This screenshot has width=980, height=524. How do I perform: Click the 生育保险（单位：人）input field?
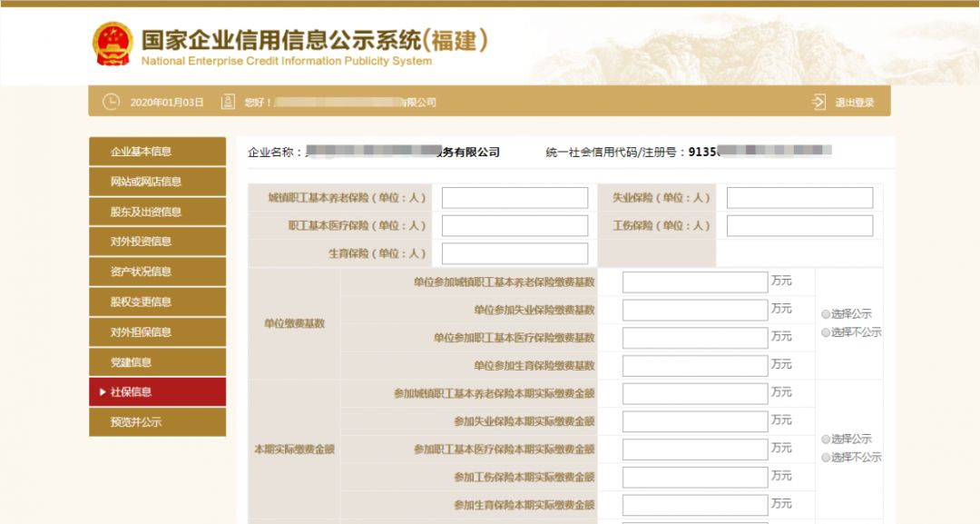514,252
